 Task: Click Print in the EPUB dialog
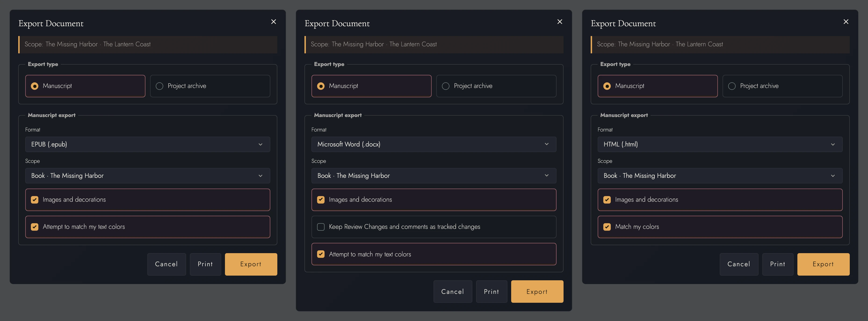[x=205, y=264]
